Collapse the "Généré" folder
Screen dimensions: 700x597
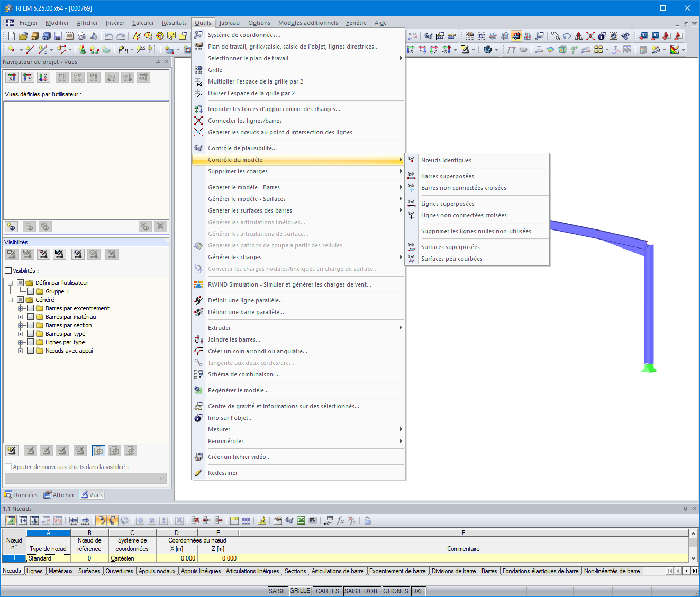tap(10, 300)
